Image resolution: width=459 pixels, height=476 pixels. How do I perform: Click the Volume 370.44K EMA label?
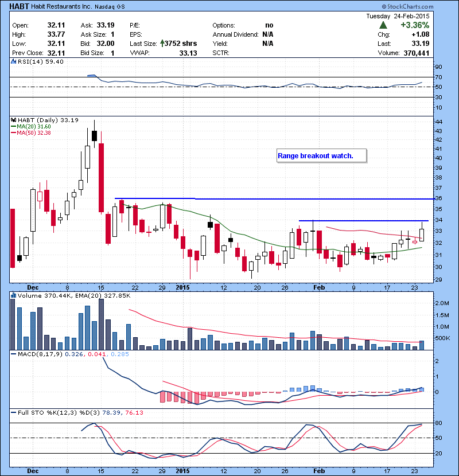(x=74, y=296)
